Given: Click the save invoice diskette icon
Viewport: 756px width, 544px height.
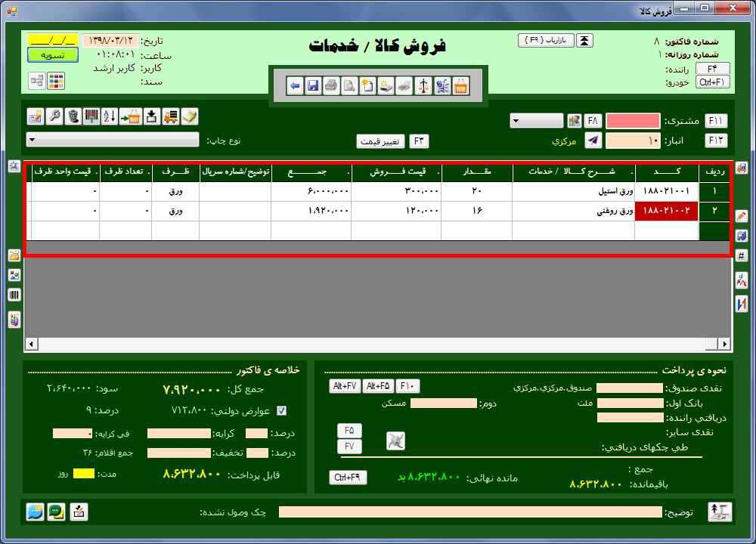Looking at the screenshot, I should tap(313, 85).
